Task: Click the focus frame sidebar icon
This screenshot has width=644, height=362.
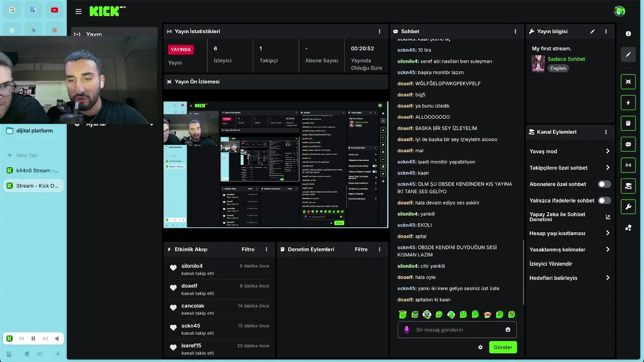Action: point(628,81)
